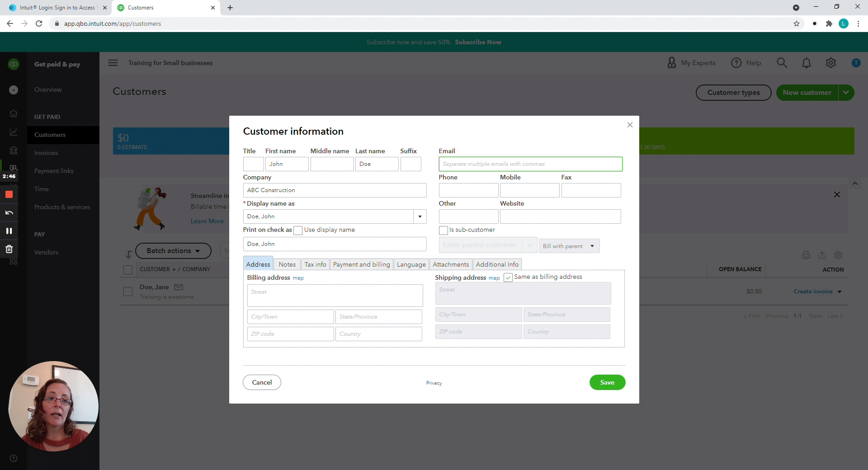Uncheck Same as billing address
Viewport: 868px width, 470px height.
508,277
